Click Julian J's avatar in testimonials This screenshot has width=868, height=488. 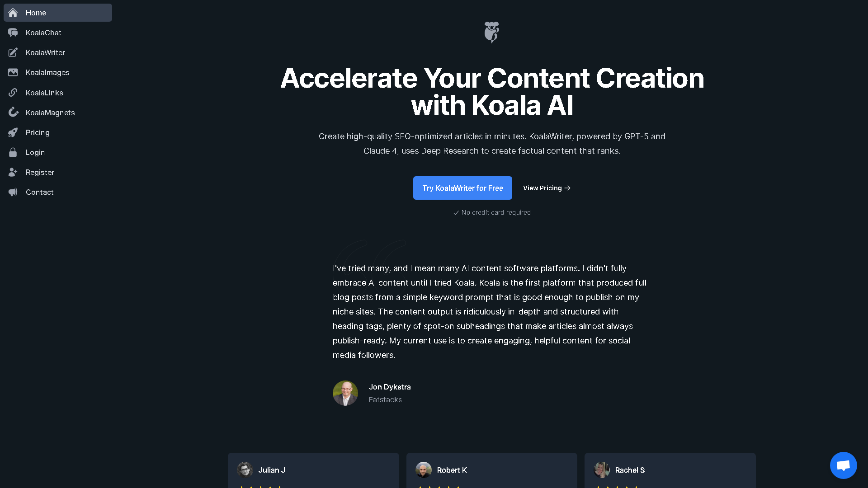(245, 469)
